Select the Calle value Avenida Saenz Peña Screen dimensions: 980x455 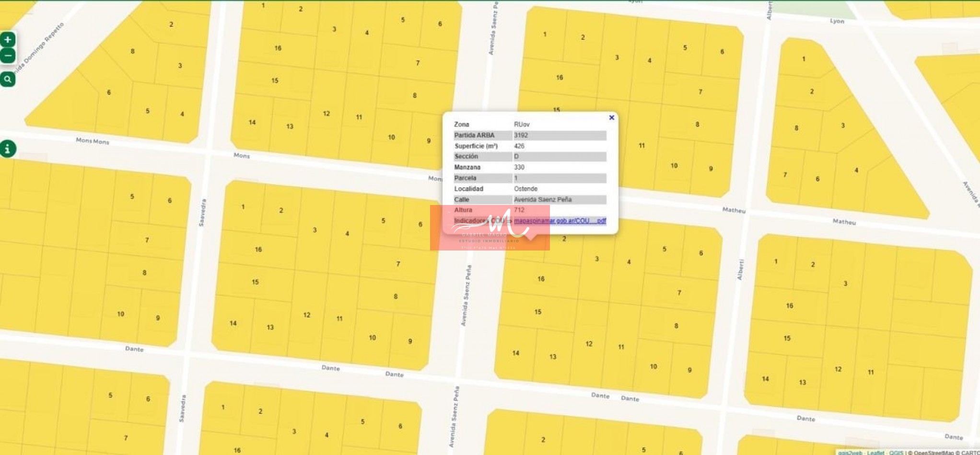542,200
